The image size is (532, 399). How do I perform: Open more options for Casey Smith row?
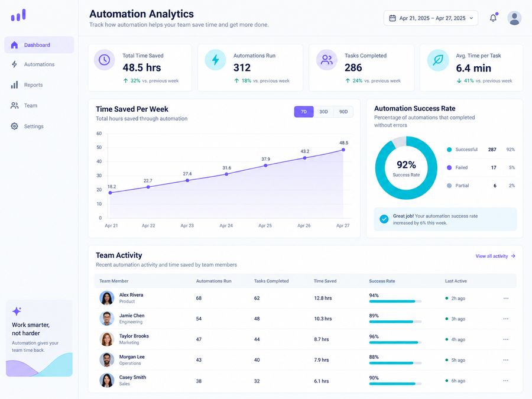coord(506,381)
